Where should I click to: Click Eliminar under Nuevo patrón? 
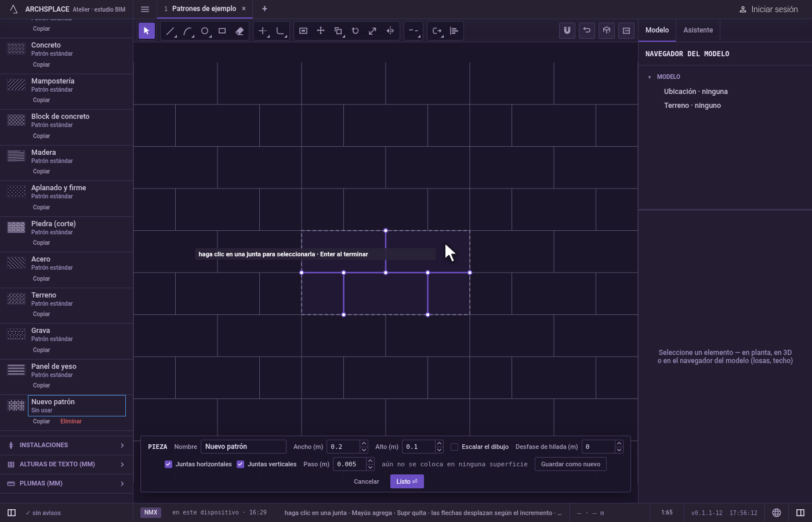coord(71,421)
